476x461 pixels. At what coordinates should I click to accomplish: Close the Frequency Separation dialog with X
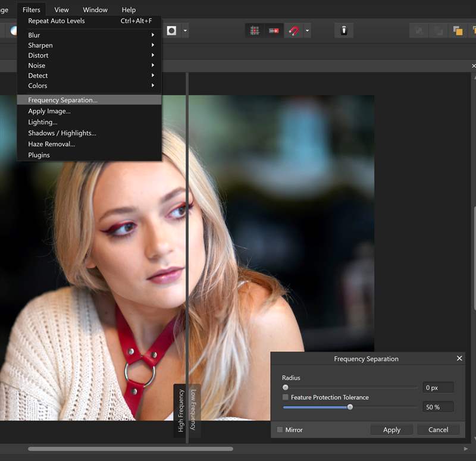coord(459,359)
